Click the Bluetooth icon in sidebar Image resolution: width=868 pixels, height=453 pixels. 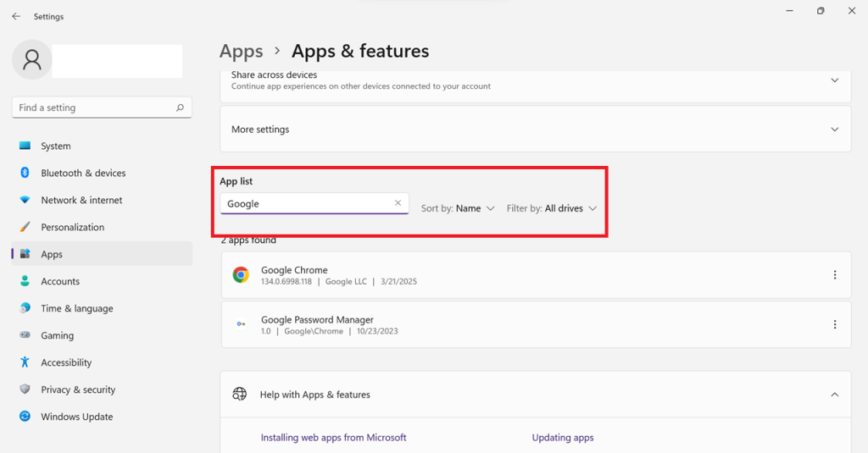pyautogui.click(x=25, y=173)
